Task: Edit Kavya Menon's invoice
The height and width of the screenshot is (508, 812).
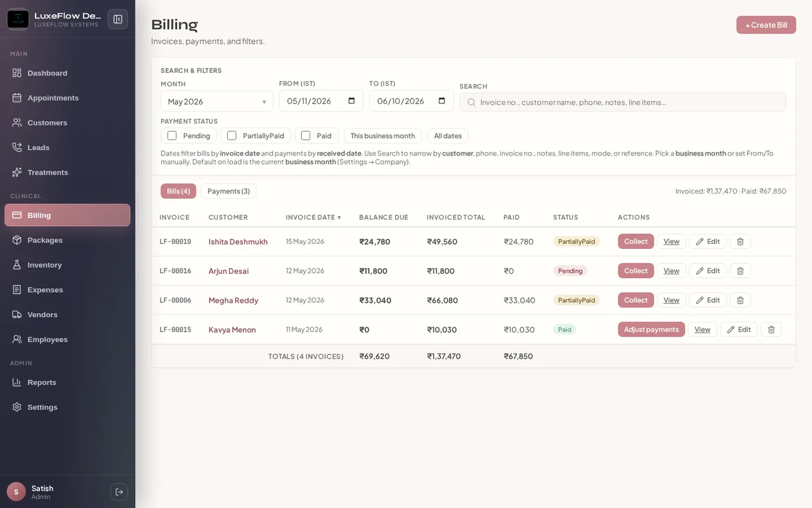Action: 739,330
